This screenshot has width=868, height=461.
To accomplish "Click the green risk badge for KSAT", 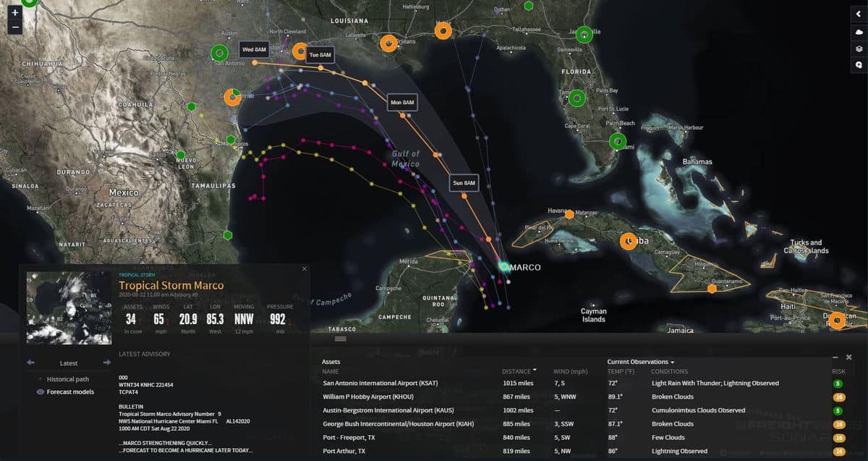I will click(x=838, y=383).
